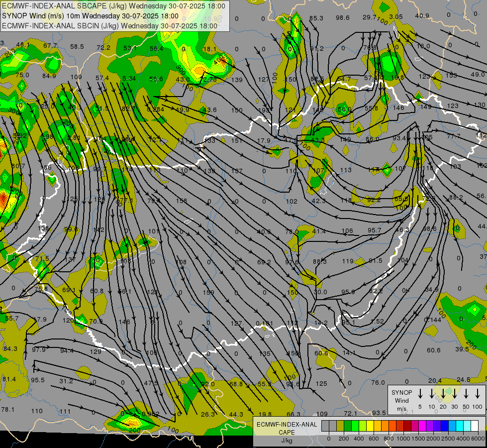Pick the pure yellow swatch in CAPE scale
Screen dimensions: 487x448
[370, 426]
